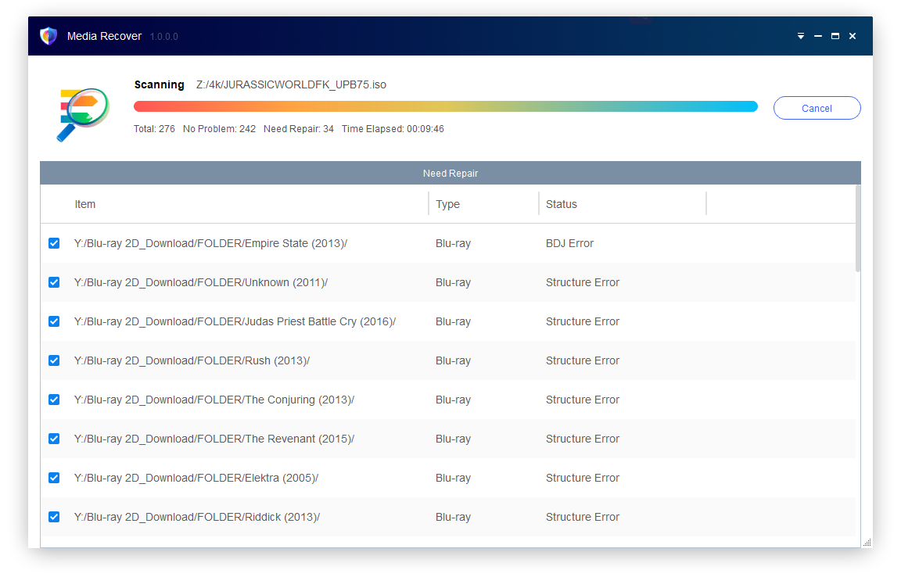Select the Need Repair tab header
The height and width of the screenshot is (588, 901).
pyautogui.click(x=450, y=173)
